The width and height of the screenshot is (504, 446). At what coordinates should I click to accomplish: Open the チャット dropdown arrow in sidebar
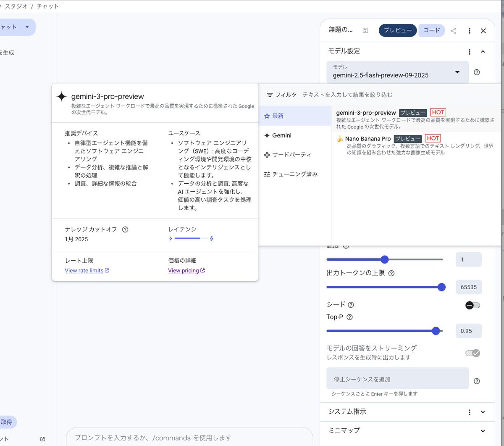pos(27,27)
